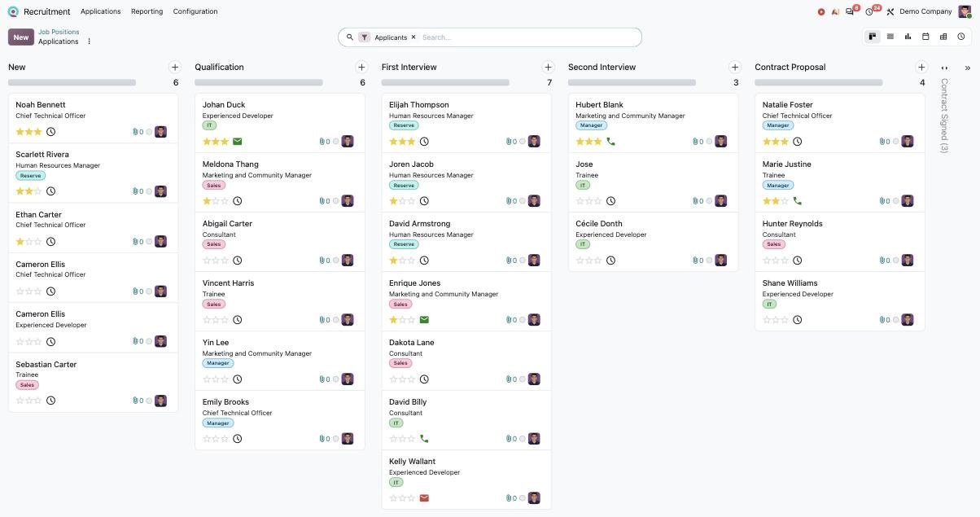This screenshot has width=980, height=517.
Task: Click the New button
Action: [21, 37]
